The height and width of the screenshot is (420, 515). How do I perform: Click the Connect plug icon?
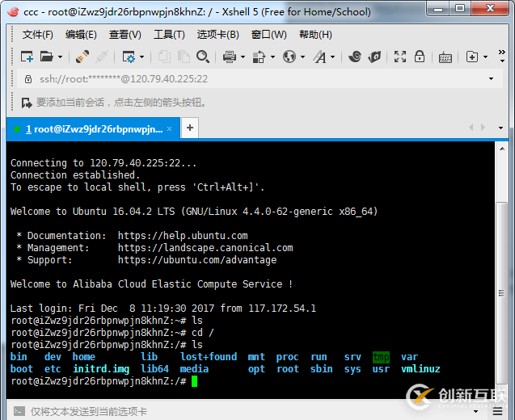82,57
